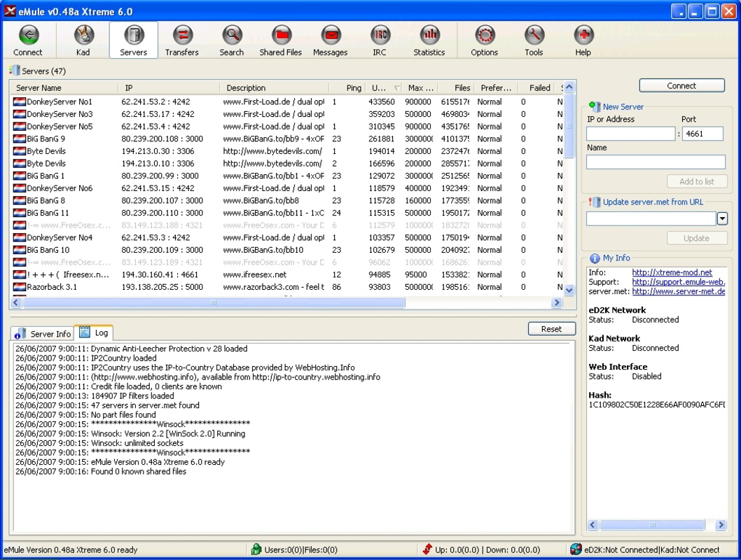
Task: Select the Log tab
Action: (95, 333)
